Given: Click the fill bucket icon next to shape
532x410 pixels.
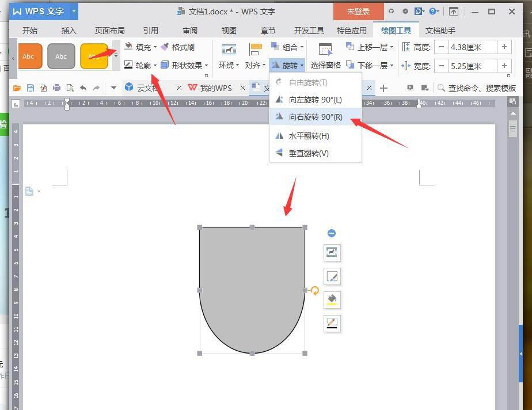Looking at the screenshot, I should [332, 299].
